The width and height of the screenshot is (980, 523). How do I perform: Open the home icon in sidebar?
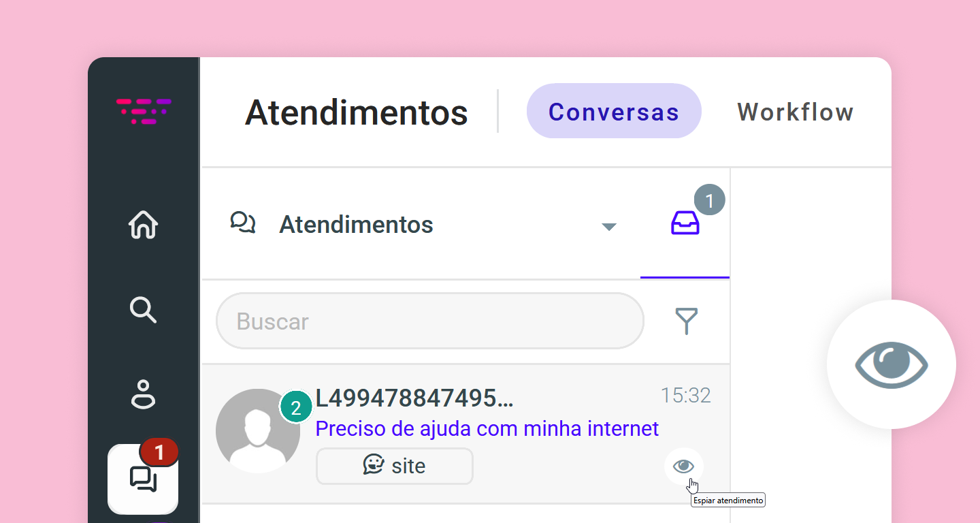click(x=143, y=225)
